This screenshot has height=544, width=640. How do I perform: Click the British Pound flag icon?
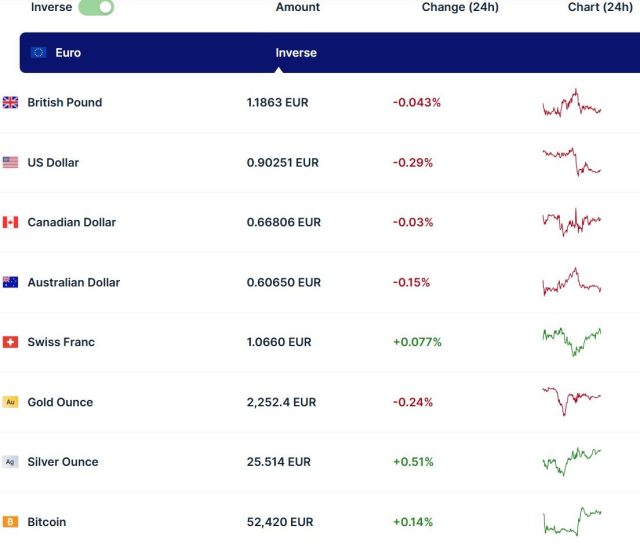pos(10,102)
